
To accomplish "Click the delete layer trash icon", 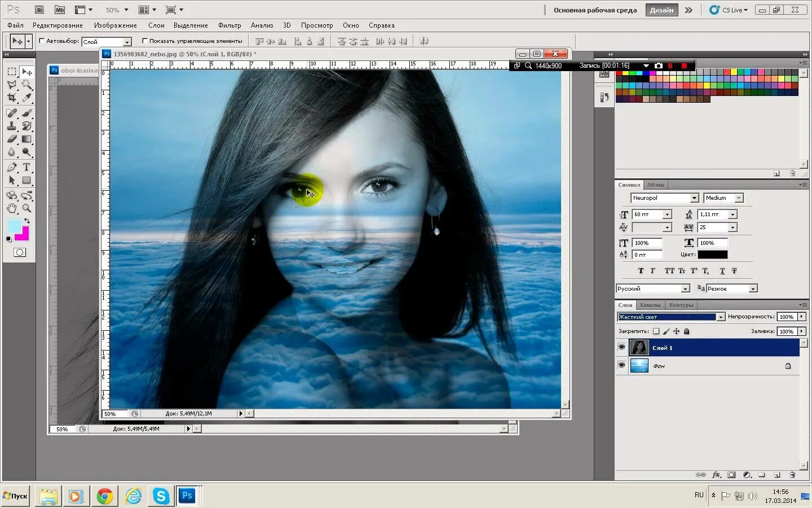I will [x=792, y=475].
